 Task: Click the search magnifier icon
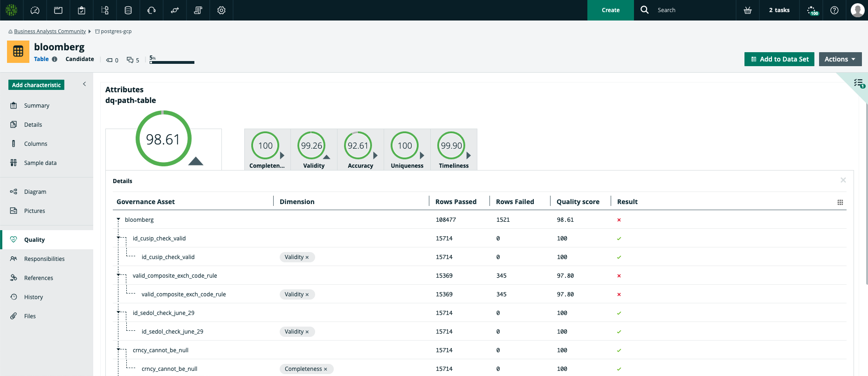(x=645, y=10)
